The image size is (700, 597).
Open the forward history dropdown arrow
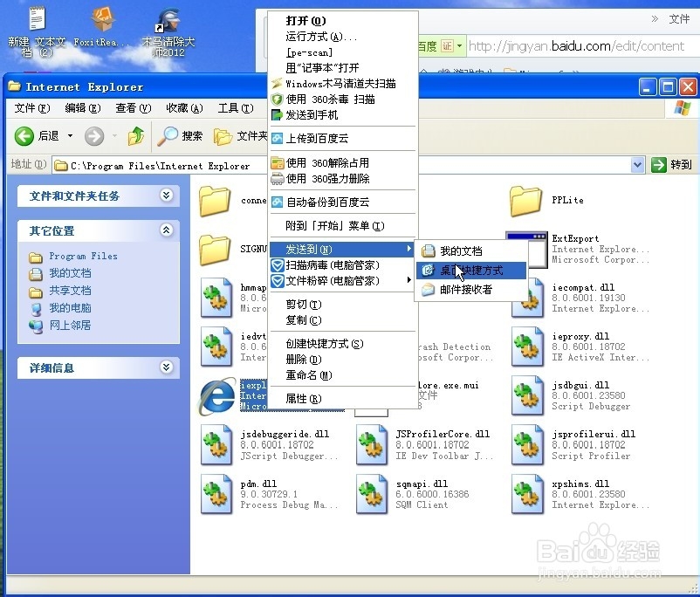pyautogui.click(x=114, y=136)
